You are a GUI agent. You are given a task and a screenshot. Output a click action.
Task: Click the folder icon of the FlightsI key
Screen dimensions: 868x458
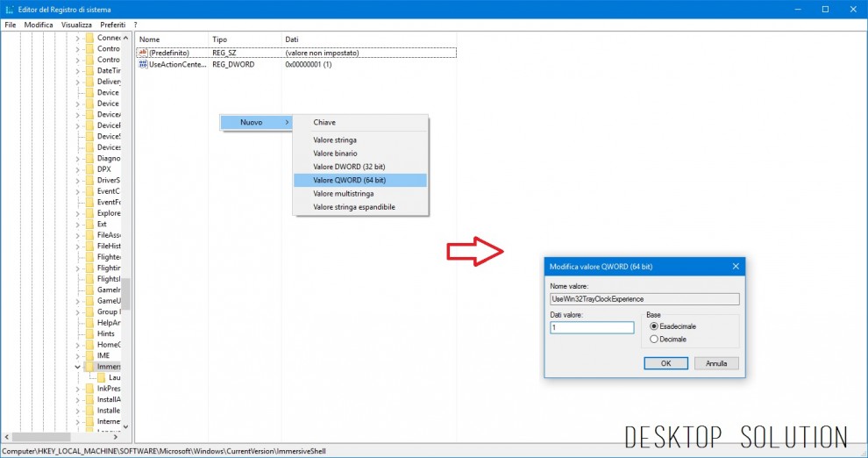[x=89, y=279]
